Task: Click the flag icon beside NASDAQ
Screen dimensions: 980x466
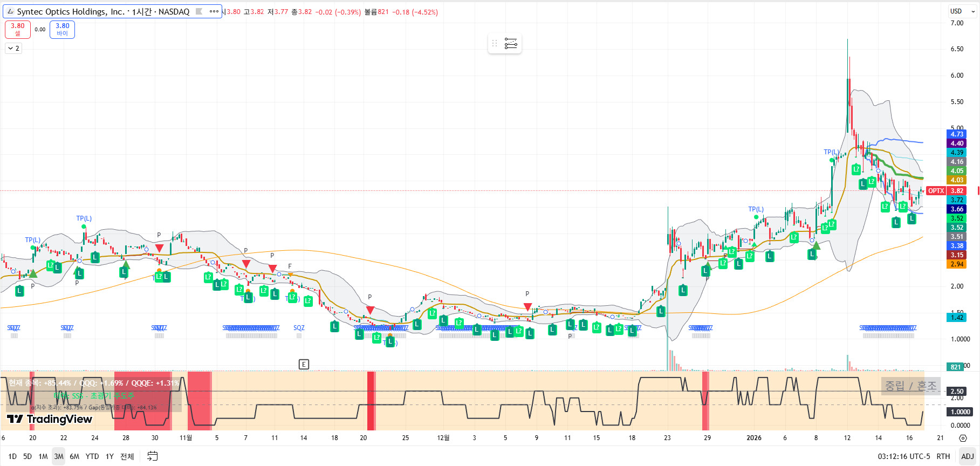Action: (x=199, y=11)
